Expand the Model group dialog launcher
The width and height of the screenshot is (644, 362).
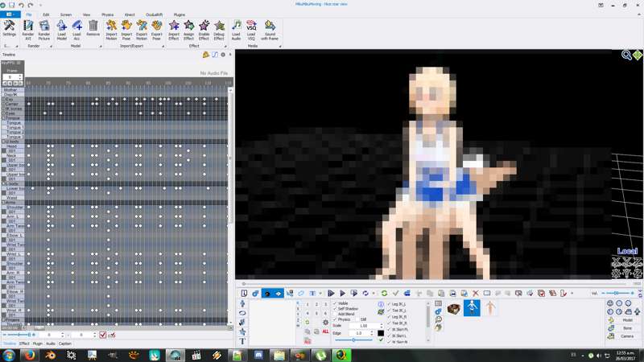[101, 47]
